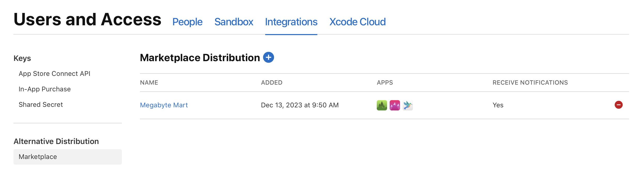Select App Store Connect API in sidebar
Screen dimensions: 644x192
tap(54, 74)
